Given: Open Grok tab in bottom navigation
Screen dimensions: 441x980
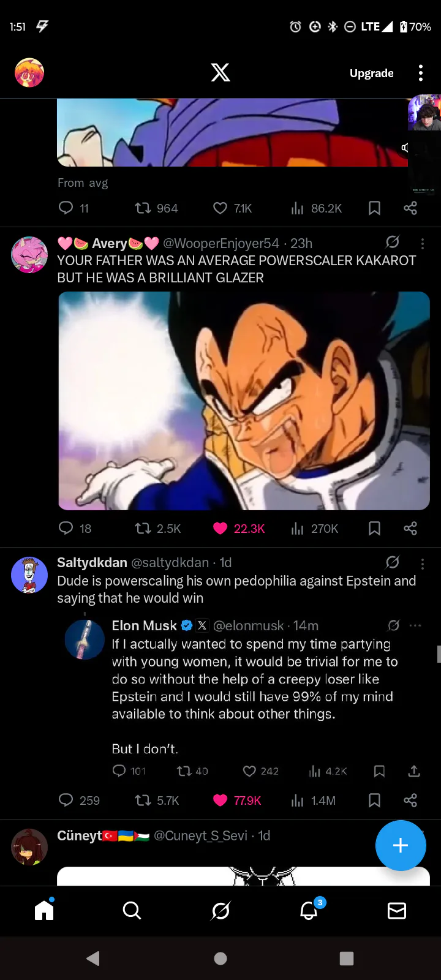Looking at the screenshot, I should coord(221,911).
